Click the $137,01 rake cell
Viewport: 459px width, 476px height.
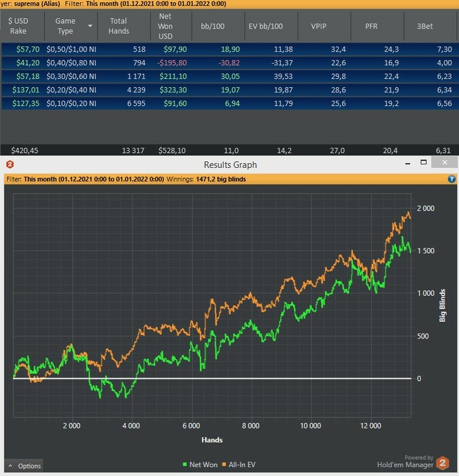pyautogui.click(x=26, y=90)
